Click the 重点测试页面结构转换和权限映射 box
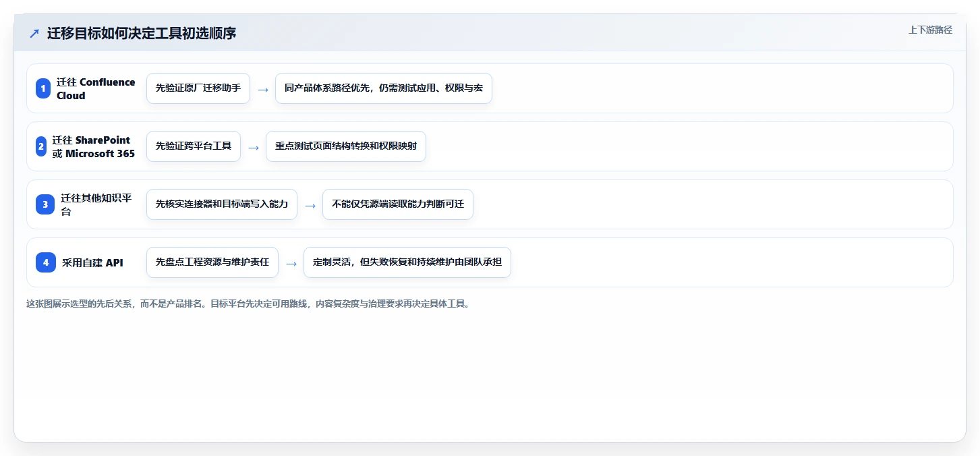The height and width of the screenshot is (456, 980). 346,146
